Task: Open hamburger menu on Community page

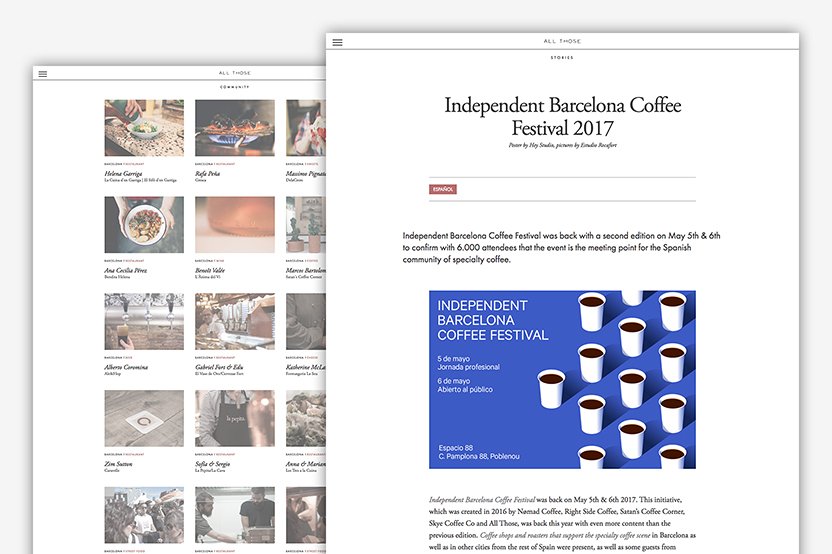Action: [43, 74]
